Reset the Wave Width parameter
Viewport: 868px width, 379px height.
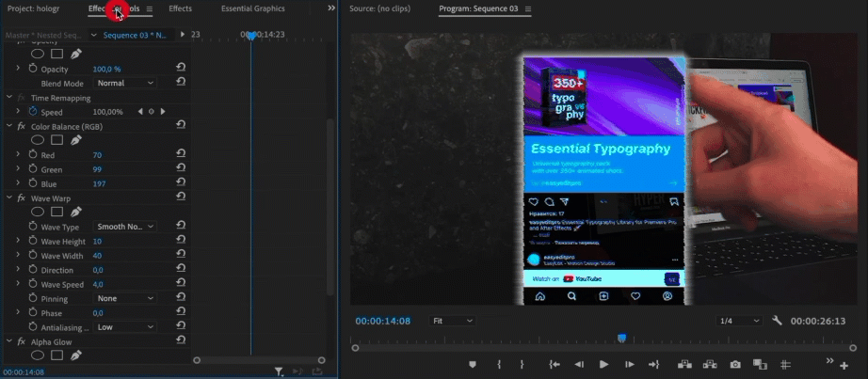[x=181, y=255]
